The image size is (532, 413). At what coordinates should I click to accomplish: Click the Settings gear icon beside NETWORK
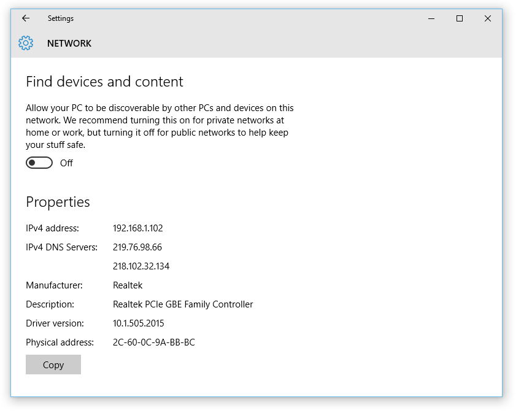[25, 43]
